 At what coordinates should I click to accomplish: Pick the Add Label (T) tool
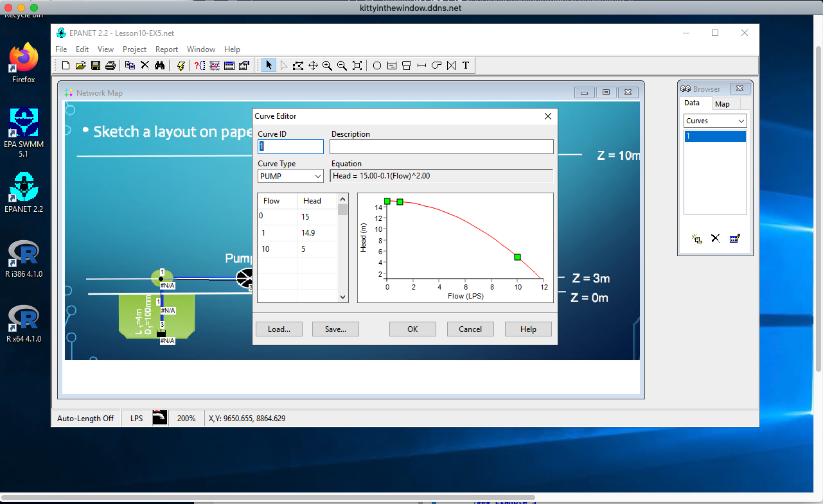click(466, 65)
